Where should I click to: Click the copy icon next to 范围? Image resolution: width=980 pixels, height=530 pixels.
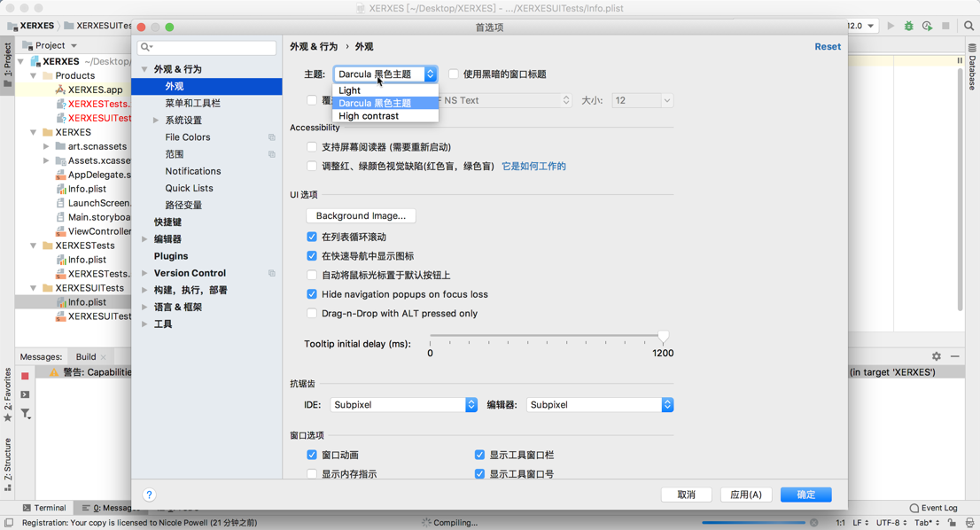tap(272, 153)
